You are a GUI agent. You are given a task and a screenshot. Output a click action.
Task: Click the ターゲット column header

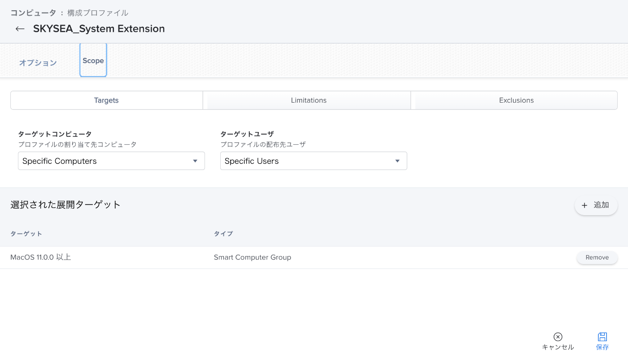pyautogui.click(x=26, y=234)
